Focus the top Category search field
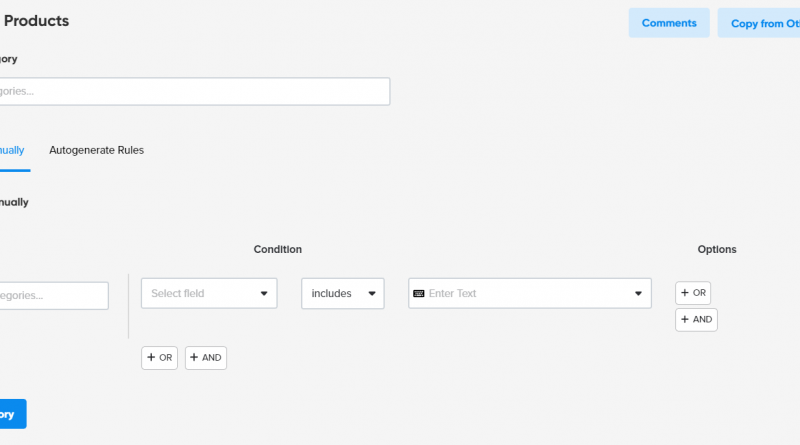Screen dimensions: 800x445 [x=190, y=91]
